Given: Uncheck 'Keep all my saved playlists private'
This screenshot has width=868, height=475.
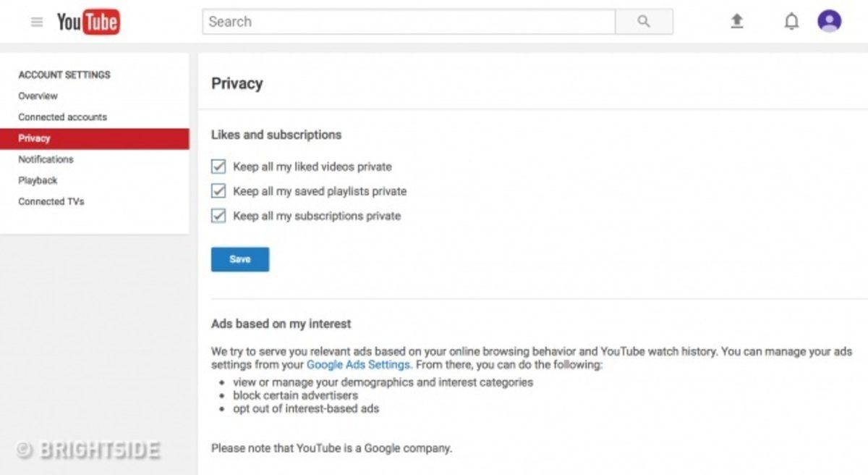Looking at the screenshot, I should pyautogui.click(x=218, y=191).
